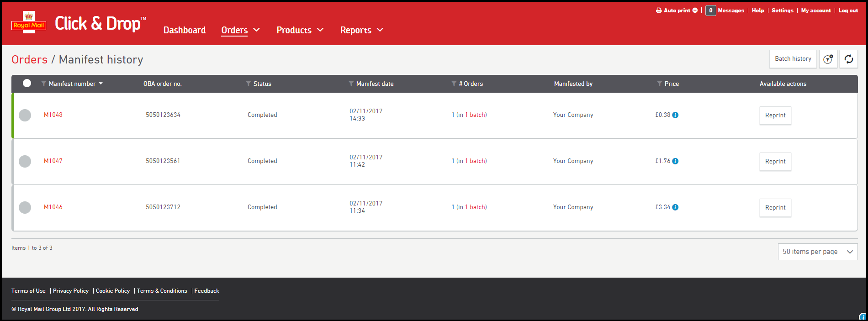868x321 pixels.
Task: Click Reprint for manifest M1047
Action: 775,162
